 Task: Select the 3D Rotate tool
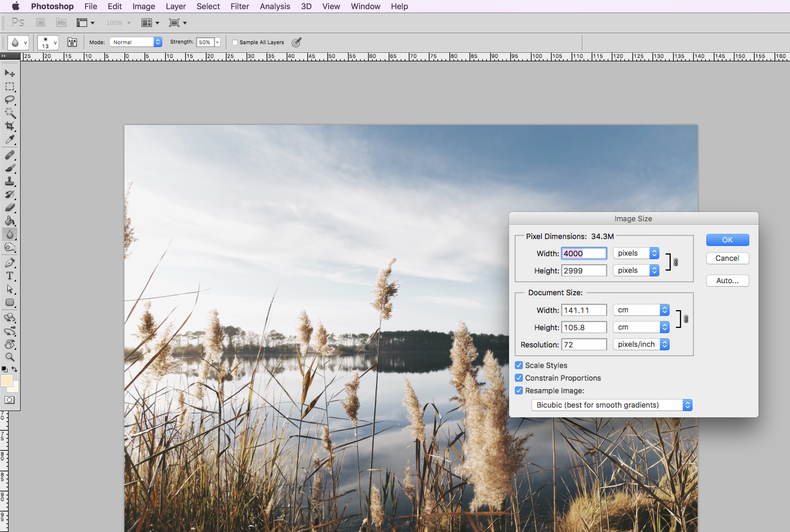(10, 318)
